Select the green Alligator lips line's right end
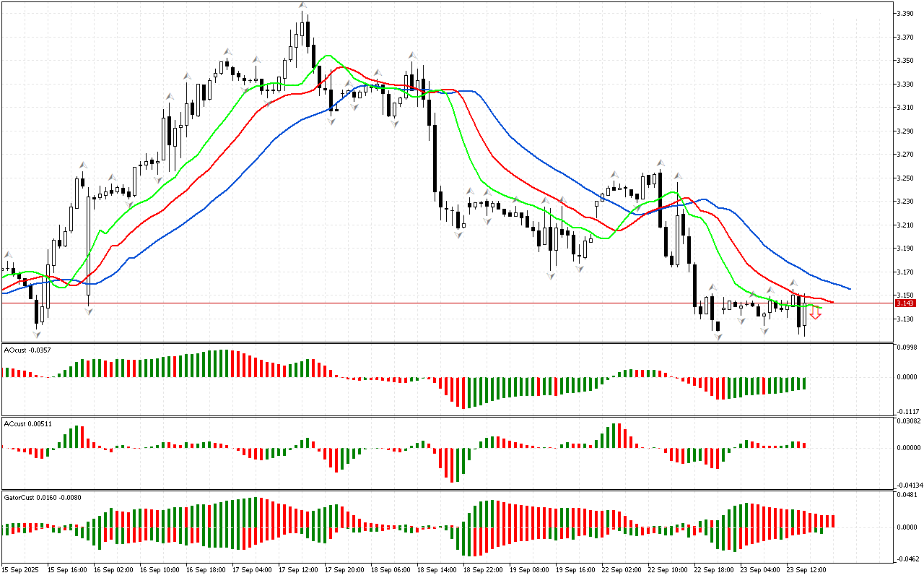Screen dimensions: 924x578 [x=820, y=307]
